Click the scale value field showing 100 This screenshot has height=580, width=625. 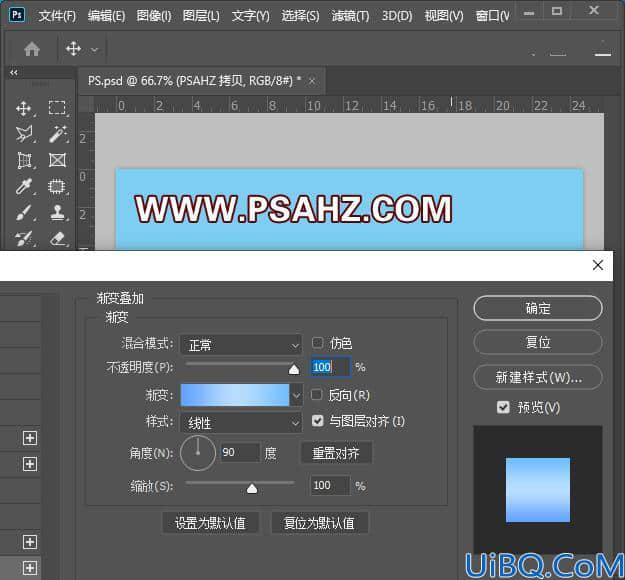[x=330, y=486]
